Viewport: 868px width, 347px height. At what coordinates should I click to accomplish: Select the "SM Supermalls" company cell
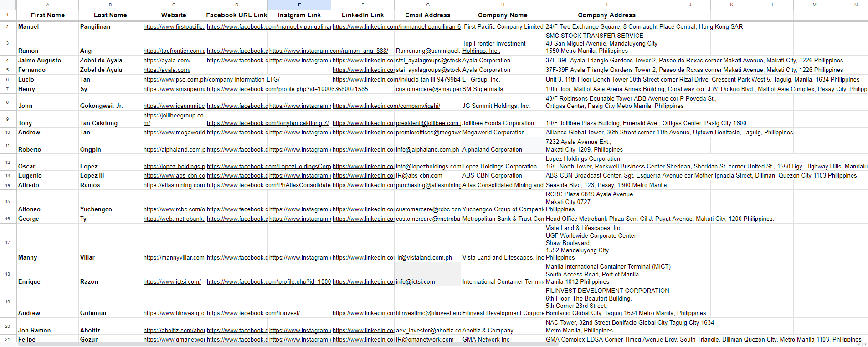[x=503, y=89]
